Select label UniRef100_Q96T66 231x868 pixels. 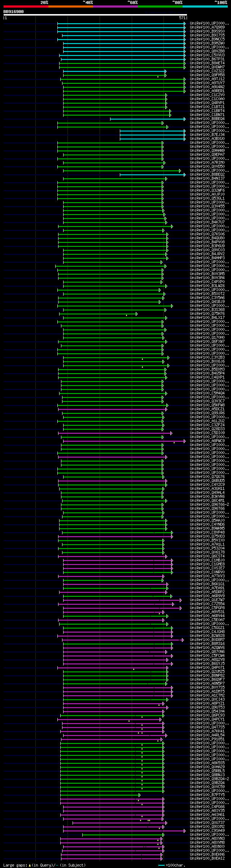[207, 508]
